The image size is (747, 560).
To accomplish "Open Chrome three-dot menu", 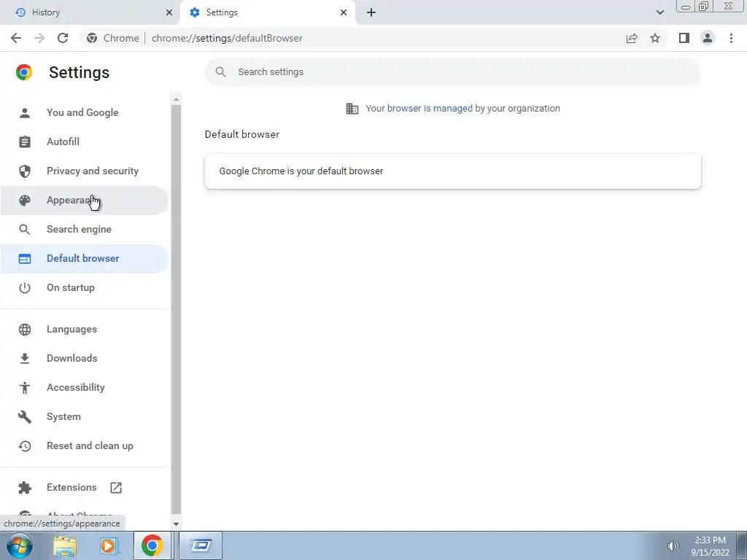I will 731,38.
